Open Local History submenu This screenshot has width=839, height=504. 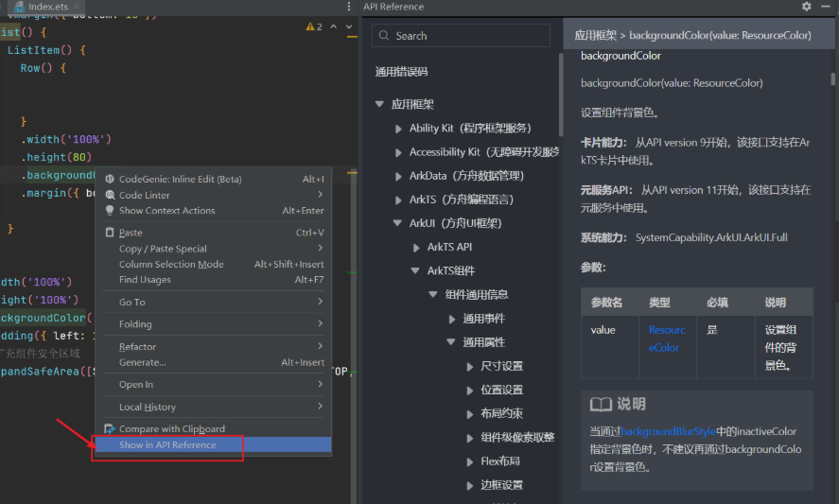click(x=214, y=407)
